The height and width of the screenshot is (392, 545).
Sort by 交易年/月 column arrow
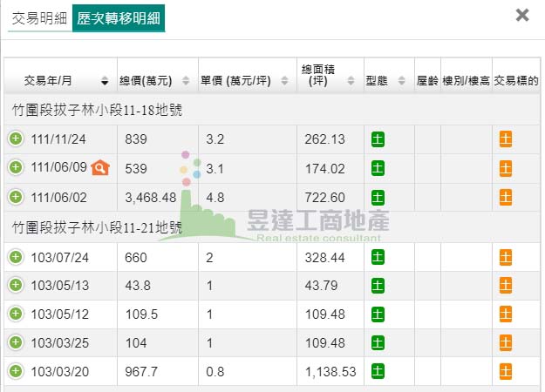tap(105, 81)
